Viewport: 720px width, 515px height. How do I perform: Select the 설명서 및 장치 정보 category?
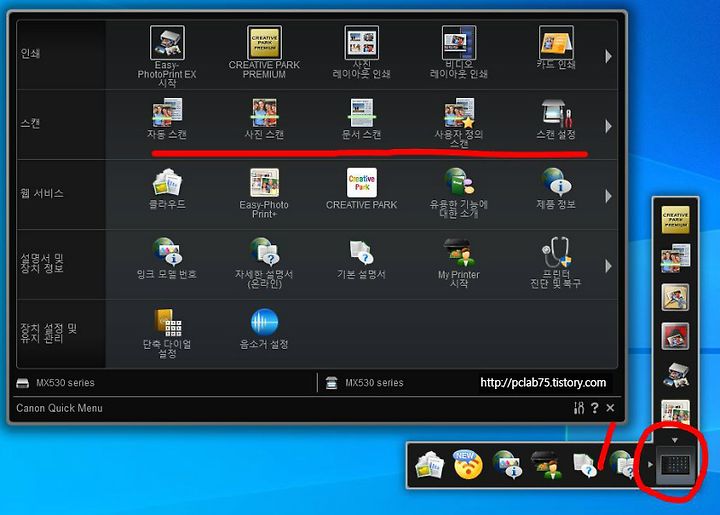point(61,264)
